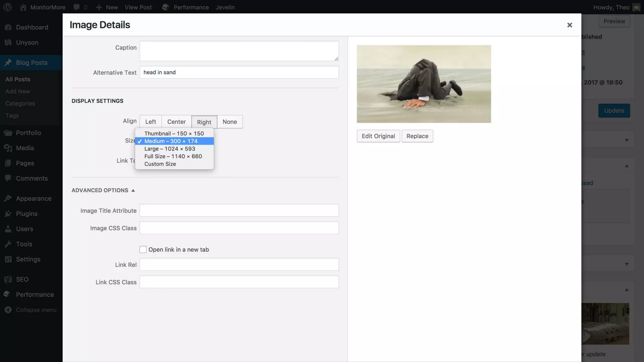
Task: Collapse the Advanced Options section
Action: pyautogui.click(x=103, y=190)
